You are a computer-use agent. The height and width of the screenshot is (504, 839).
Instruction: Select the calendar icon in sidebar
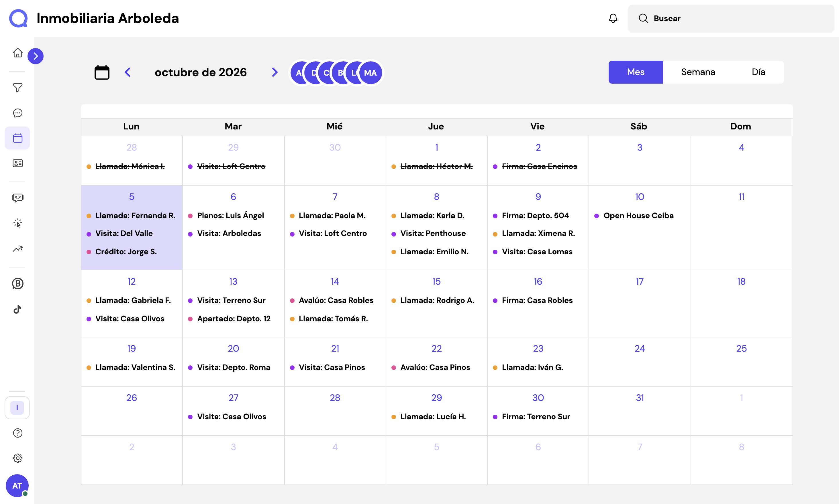pyautogui.click(x=18, y=138)
